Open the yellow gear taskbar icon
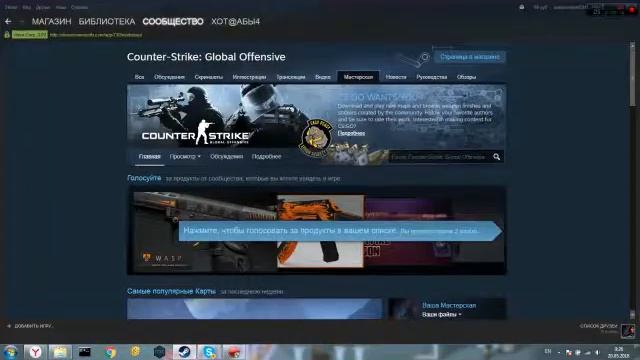The height and width of the screenshot is (360, 640). point(135,352)
